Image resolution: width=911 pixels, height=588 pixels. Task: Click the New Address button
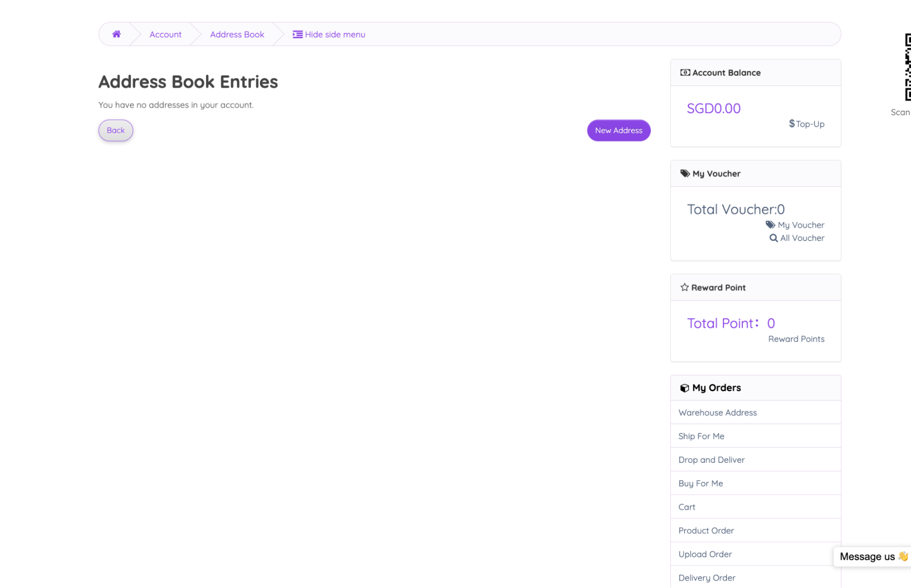point(618,130)
